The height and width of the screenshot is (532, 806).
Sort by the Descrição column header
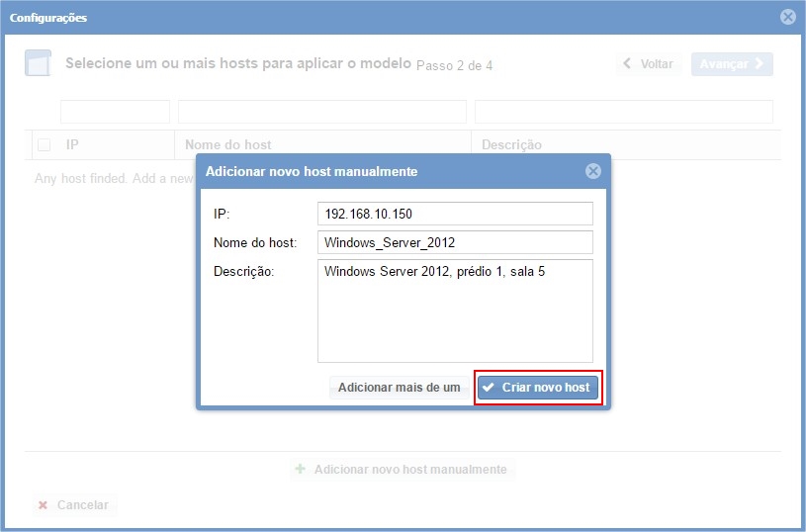(x=511, y=145)
